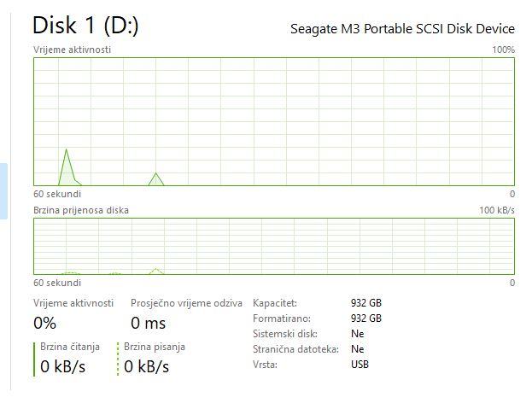Click '60 sekundi' under the activity graph
The height and width of the screenshot is (409, 532).
[x=57, y=194]
